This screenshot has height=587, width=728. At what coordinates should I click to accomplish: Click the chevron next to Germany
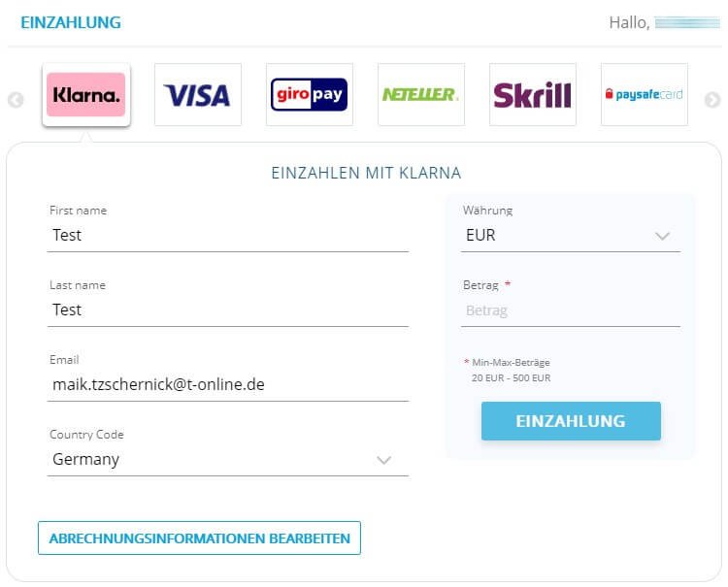point(384,460)
